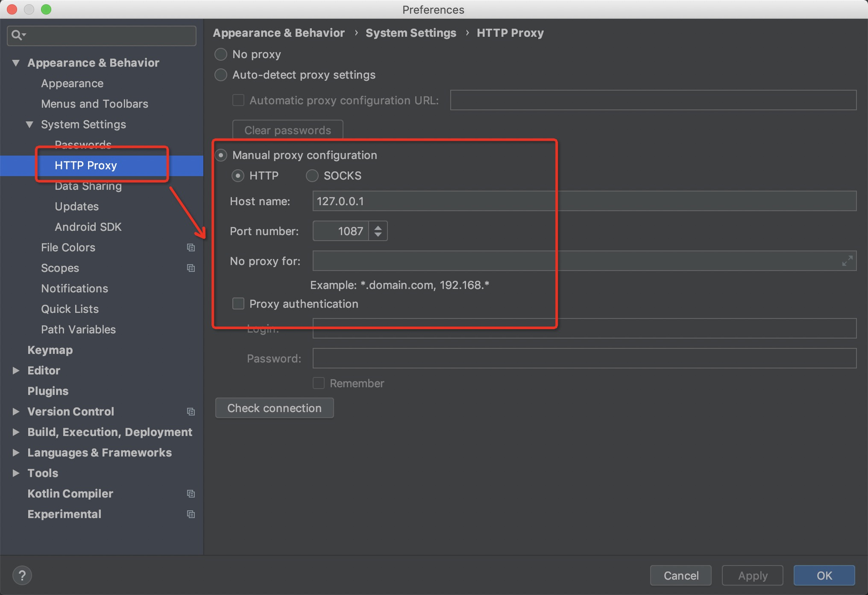The height and width of the screenshot is (595, 868).
Task: Select Manual proxy configuration radio button
Action: pos(221,155)
